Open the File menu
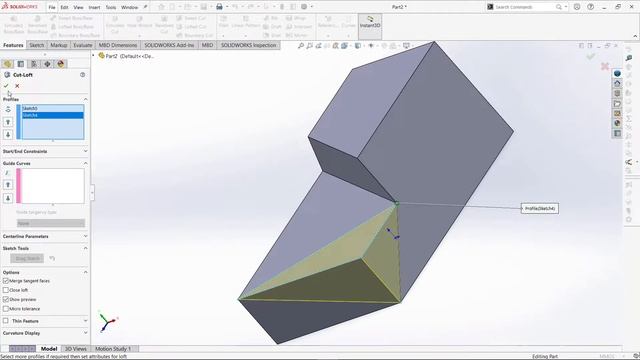The image size is (640, 360). pyautogui.click(x=52, y=7)
